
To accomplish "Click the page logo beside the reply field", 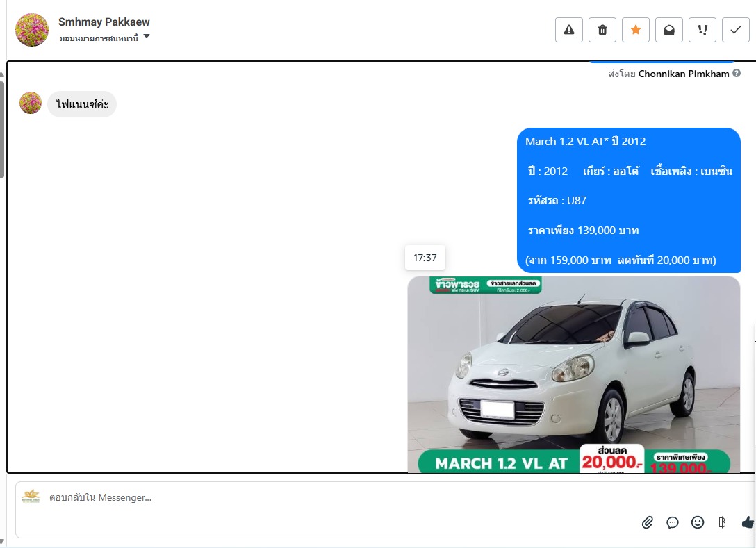I will (31, 497).
